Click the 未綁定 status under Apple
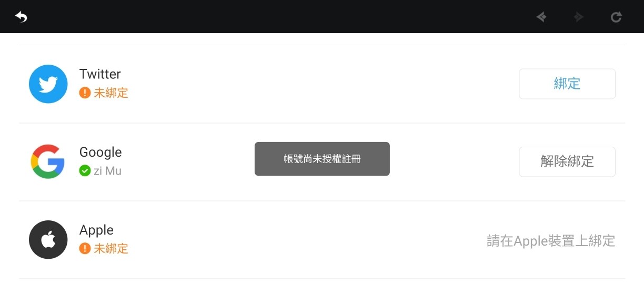644x284 pixels. click(x=111, y=248)
